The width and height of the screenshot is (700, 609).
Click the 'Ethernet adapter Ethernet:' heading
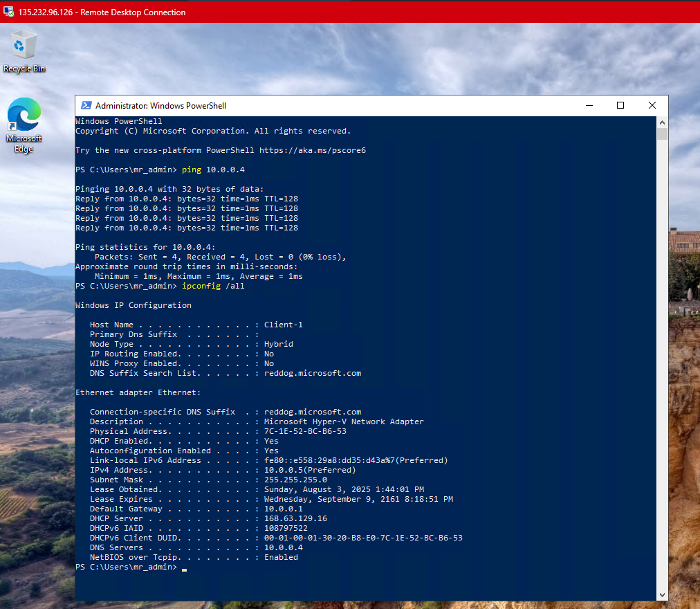(x=138, y=393)
